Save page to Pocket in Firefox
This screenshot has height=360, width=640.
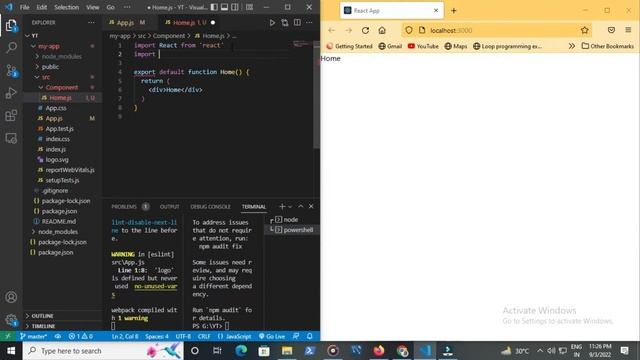[611, 30]
